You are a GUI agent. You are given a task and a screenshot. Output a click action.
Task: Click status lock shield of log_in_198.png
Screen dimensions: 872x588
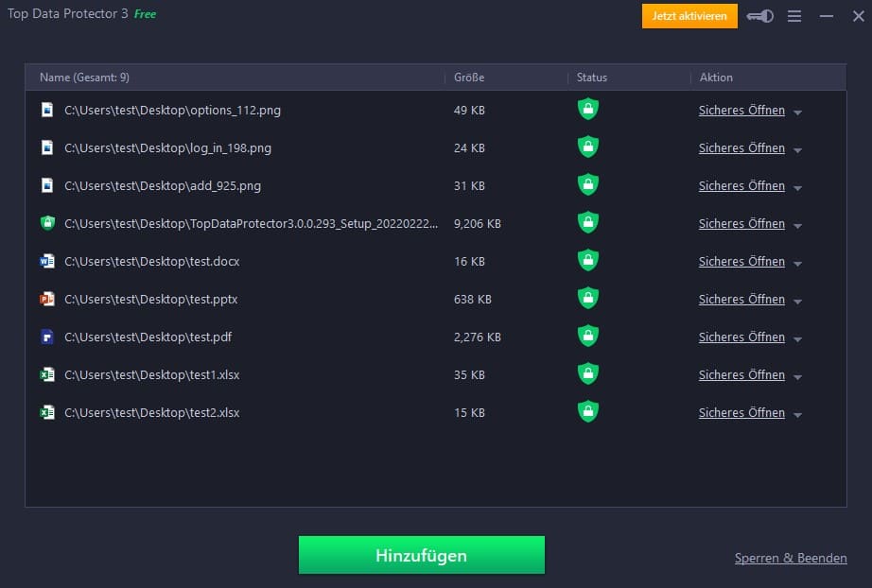click(x=588, y=147)
